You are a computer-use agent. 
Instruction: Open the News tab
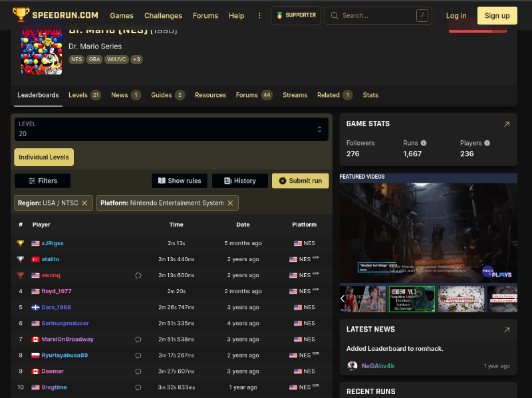click(126, 95)
